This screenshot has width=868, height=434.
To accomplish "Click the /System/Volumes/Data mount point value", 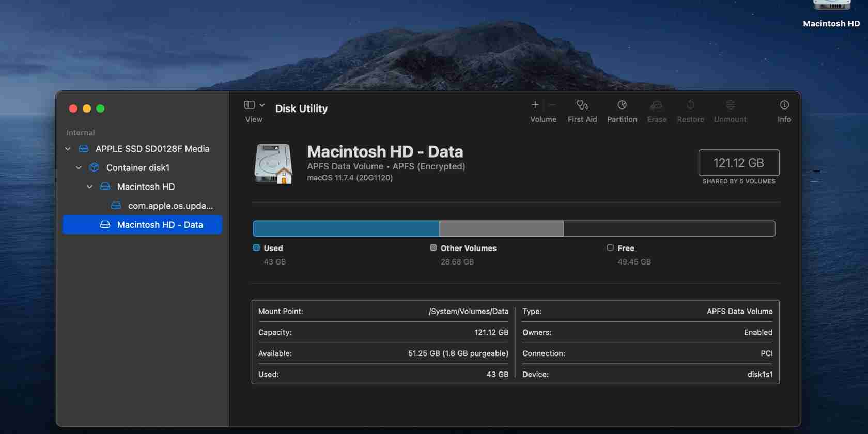I will pos(469,312).
